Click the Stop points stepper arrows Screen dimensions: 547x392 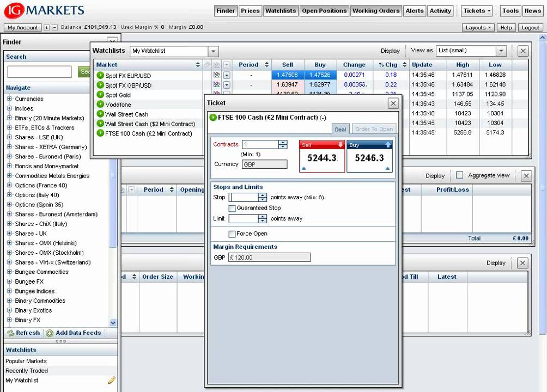click(x=263, y=198)
